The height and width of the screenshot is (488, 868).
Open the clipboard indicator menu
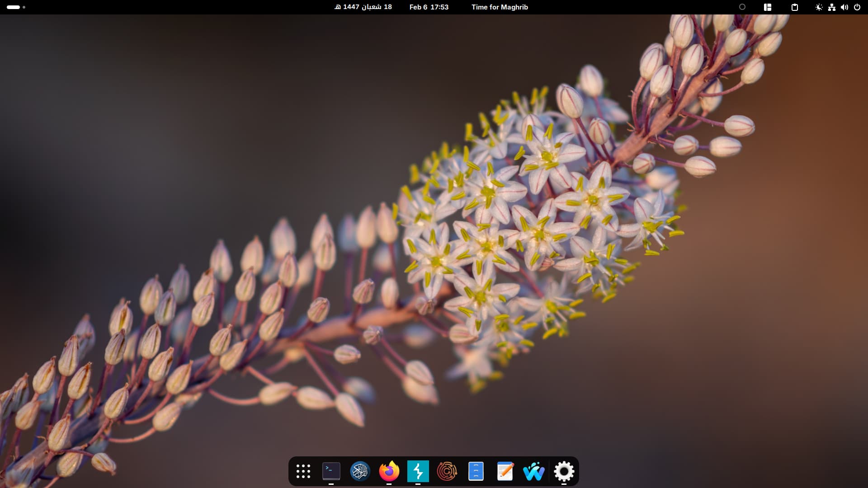[795, 7]
